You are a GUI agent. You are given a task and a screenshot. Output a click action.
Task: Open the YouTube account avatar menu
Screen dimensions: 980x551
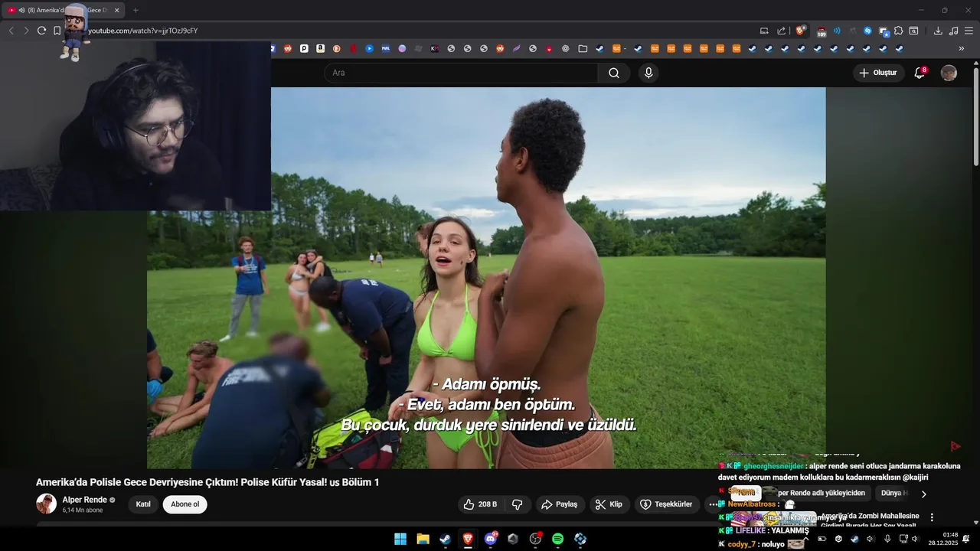coord(949,73)
